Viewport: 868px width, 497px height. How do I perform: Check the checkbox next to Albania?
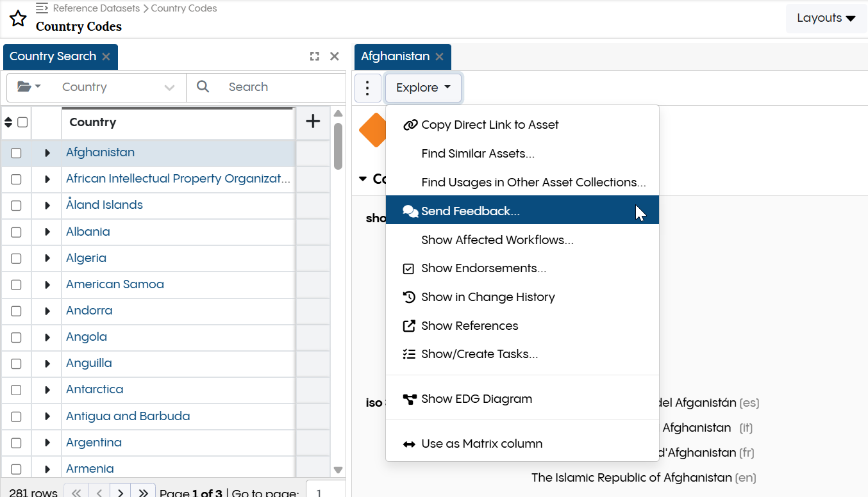(17, 232)
